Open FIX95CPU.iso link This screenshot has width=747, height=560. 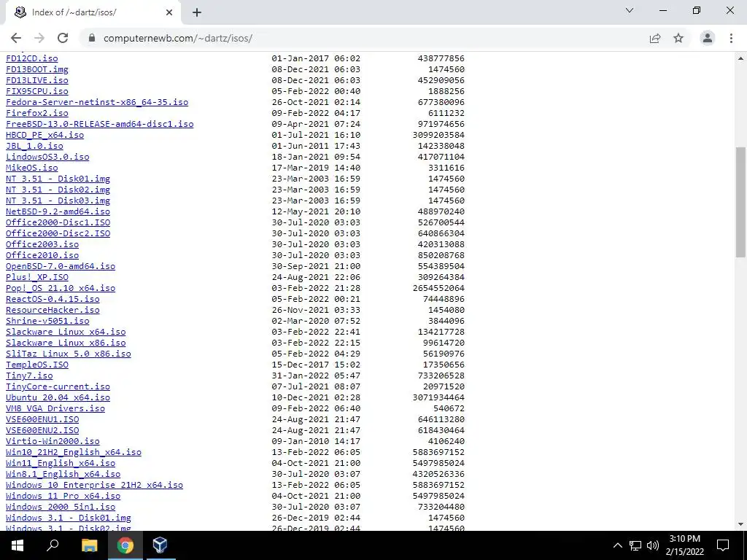coord(37,91)
